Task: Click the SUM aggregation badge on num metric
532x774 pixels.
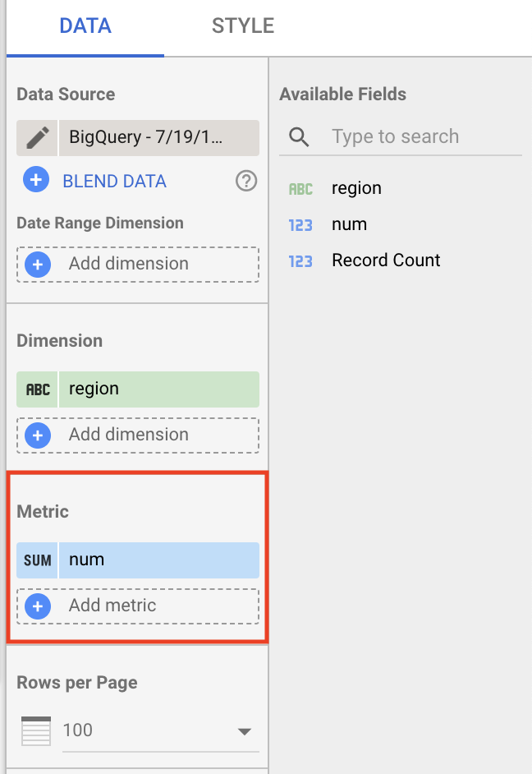Action: [38, 560]
